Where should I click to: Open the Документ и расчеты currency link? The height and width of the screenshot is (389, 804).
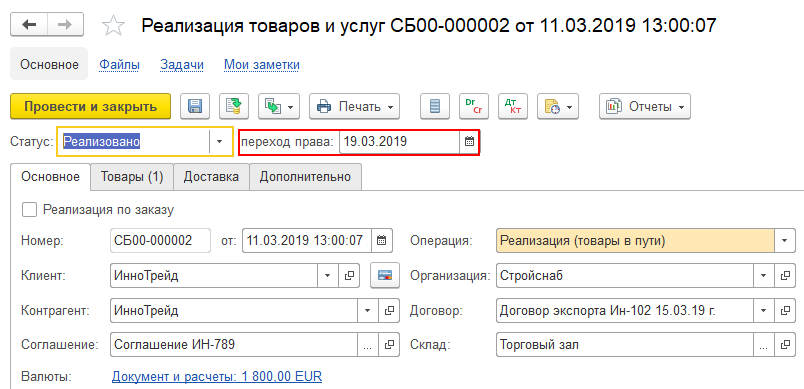pyautogui.click(x=217, y=377)
